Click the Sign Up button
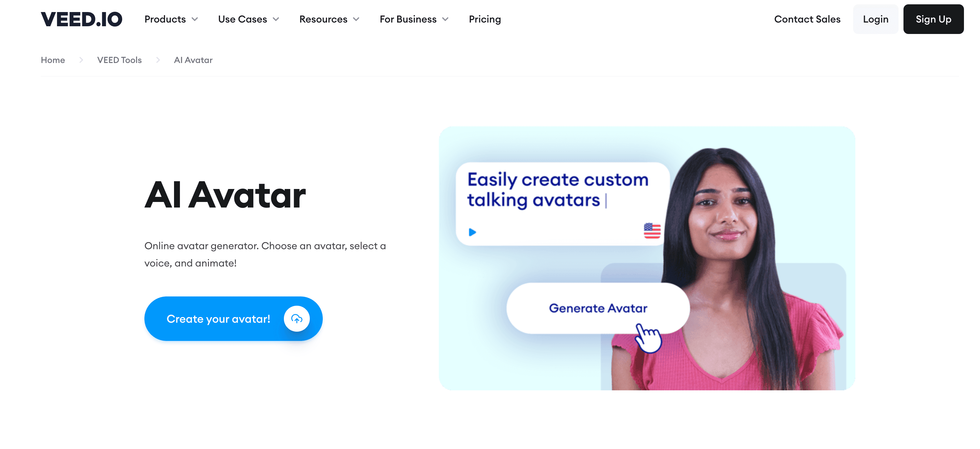Image resolution: width=980 pixels, height=449 pixels. pyautogui.click(x=934, y=19)
